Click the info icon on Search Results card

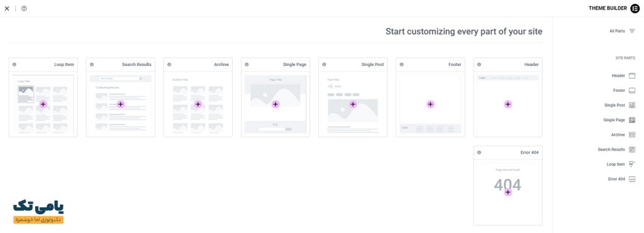click(92, 65)
